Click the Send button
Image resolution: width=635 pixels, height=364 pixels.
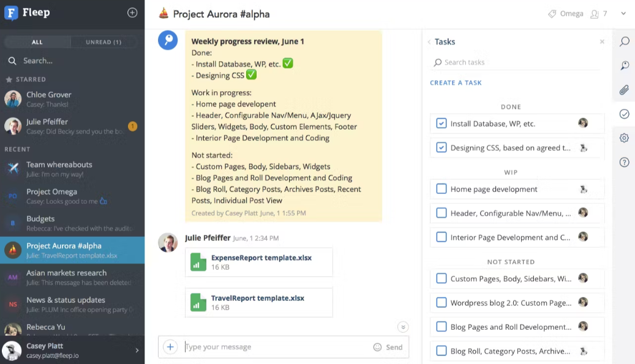tap(394, 347)
